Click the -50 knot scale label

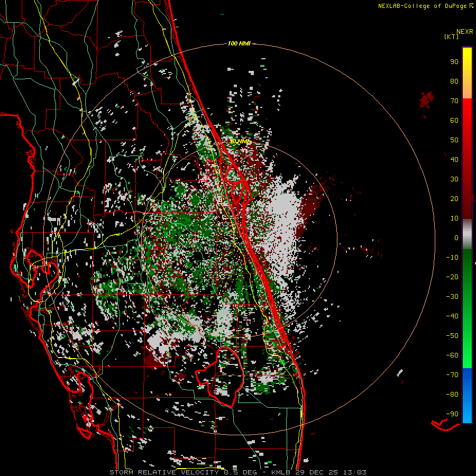tap(452, 336)
